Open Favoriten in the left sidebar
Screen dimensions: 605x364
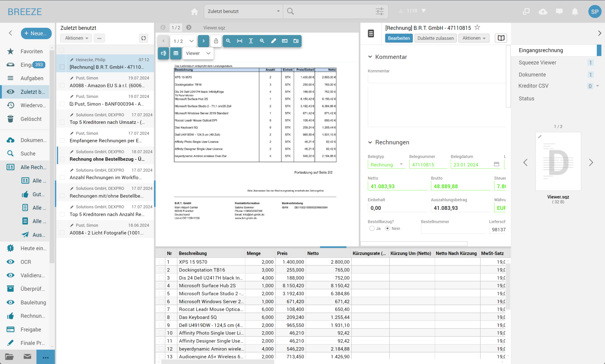click(x=31, y=51)
